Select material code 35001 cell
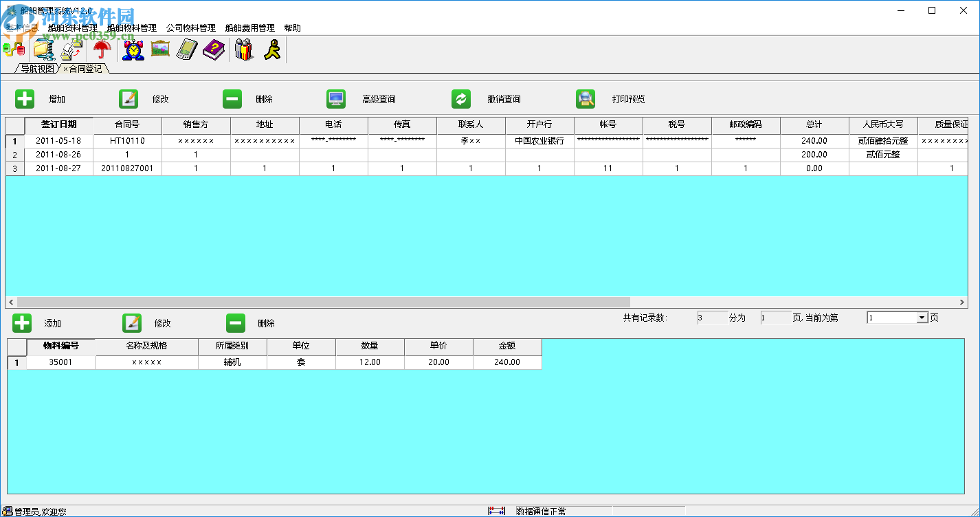 point(60,362)
